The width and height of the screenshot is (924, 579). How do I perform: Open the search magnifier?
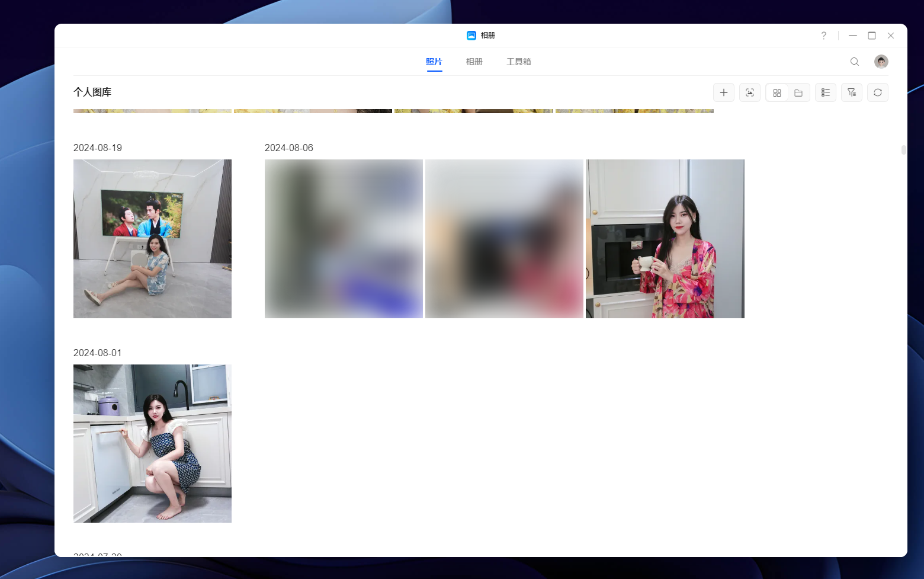pos(854,62)
